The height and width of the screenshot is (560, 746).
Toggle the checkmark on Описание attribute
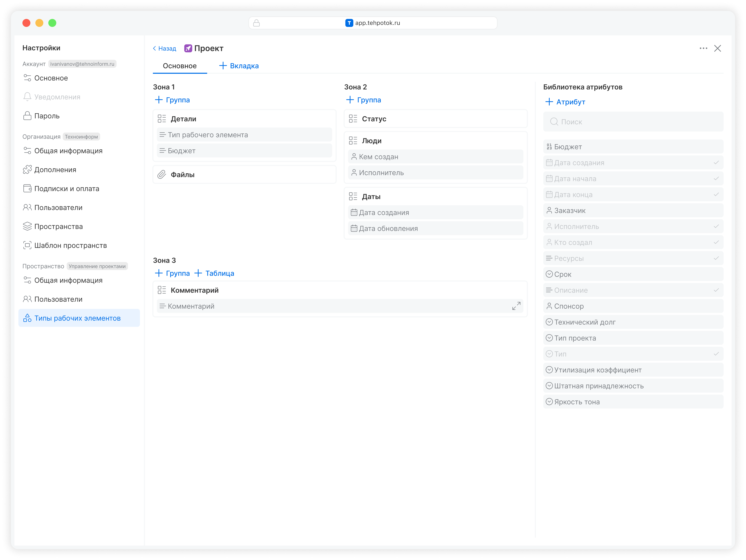coord(716,290)
